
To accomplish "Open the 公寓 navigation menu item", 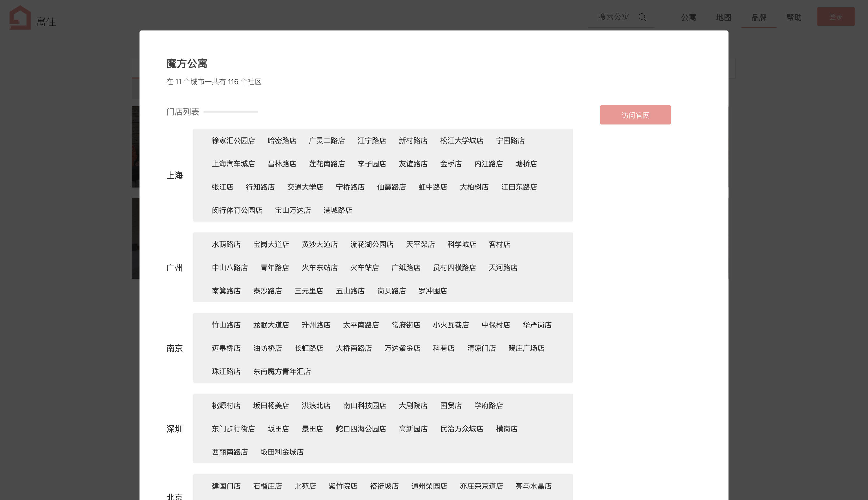I will click(x=688, y=18).
